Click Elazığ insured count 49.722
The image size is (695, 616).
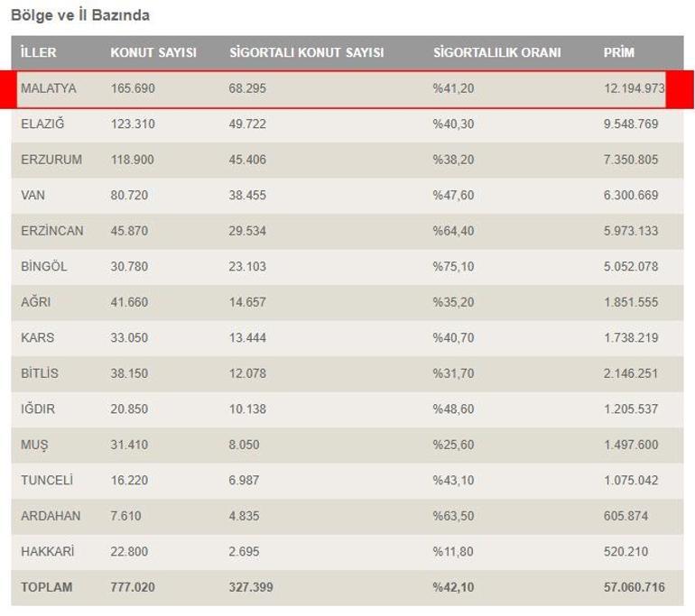(247, 124)
